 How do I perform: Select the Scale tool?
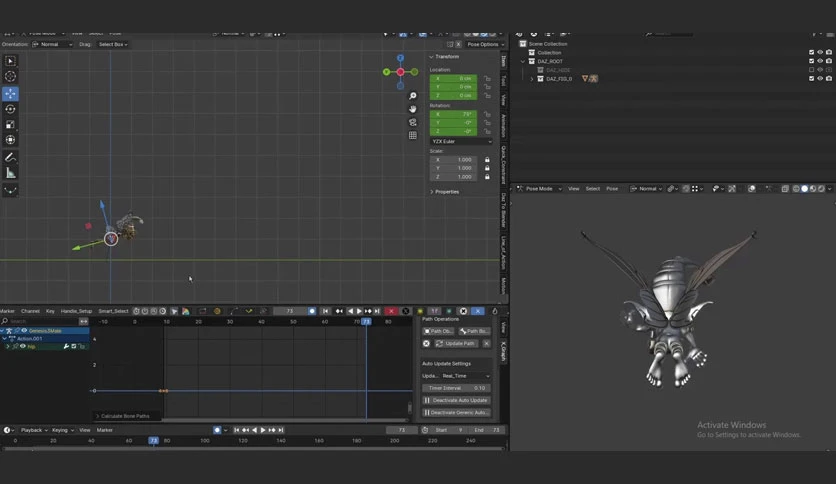(x=10, y=125)
